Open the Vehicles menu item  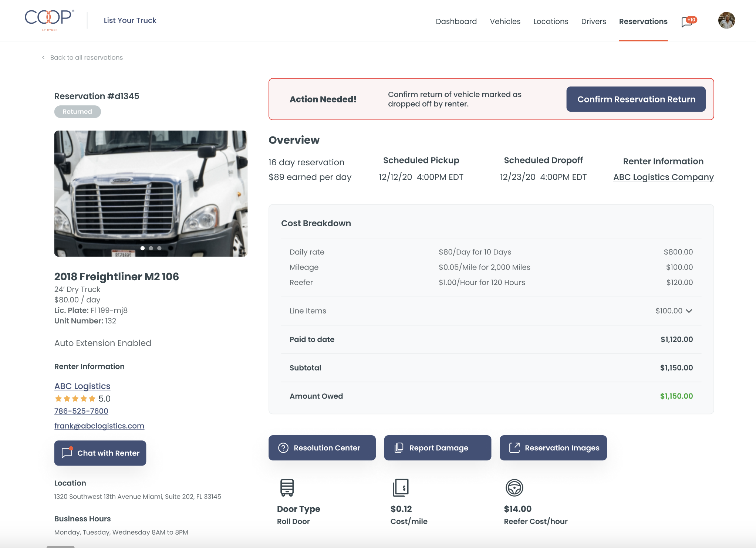505,21
